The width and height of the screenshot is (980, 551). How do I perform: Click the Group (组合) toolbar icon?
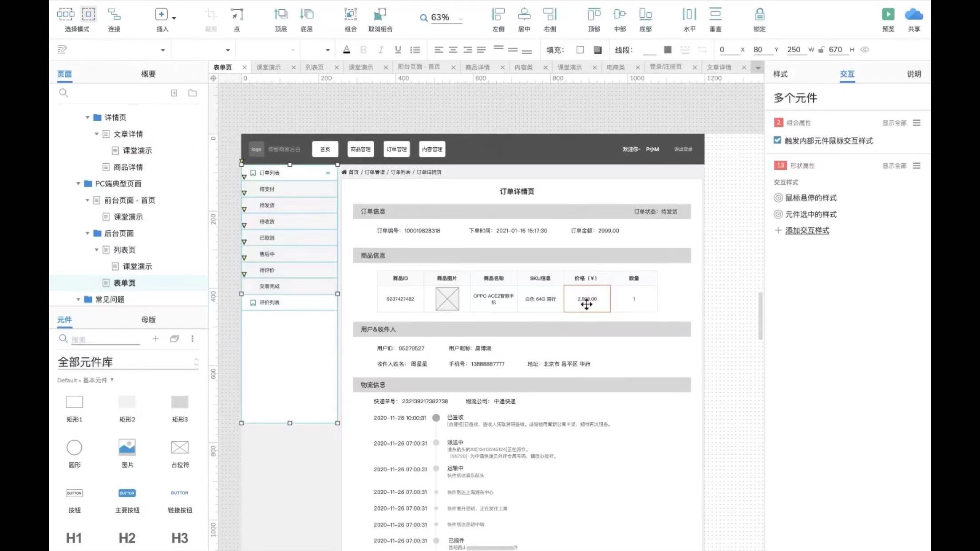click(350, 15)
